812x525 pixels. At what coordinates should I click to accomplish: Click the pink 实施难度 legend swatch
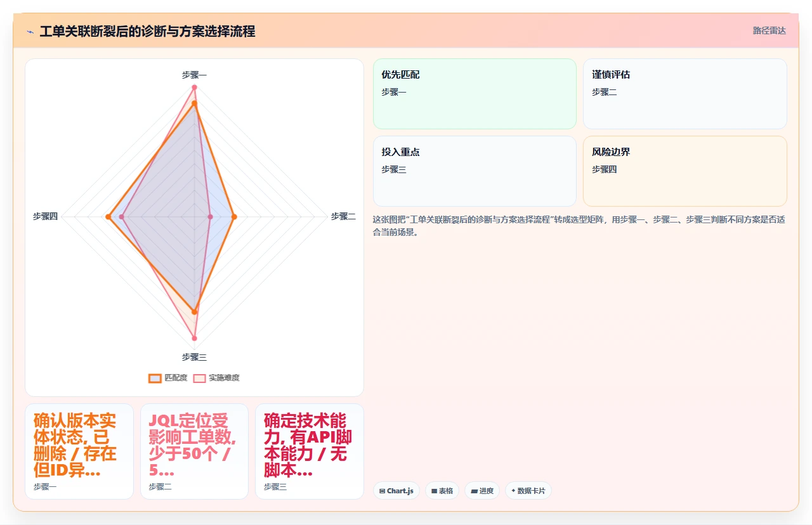(x=200, y=378)
